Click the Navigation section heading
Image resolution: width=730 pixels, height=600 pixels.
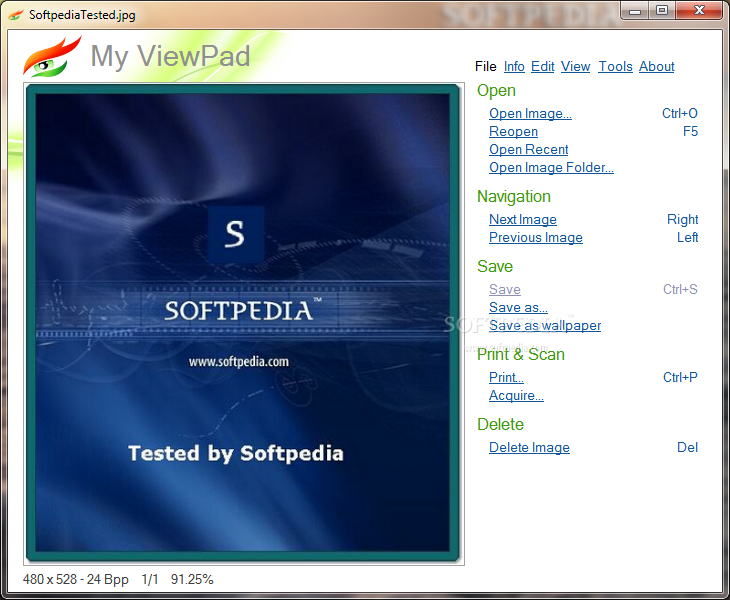point(514,197)
